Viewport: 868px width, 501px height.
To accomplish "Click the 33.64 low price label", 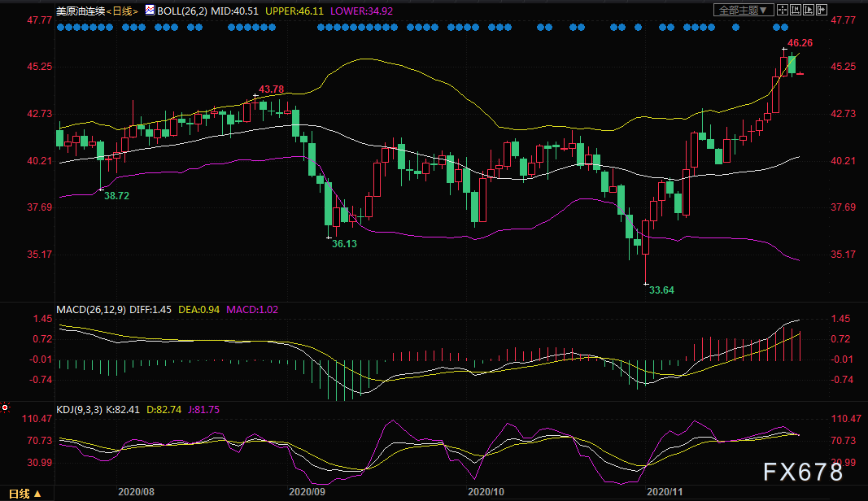I will tap(661, 290).
